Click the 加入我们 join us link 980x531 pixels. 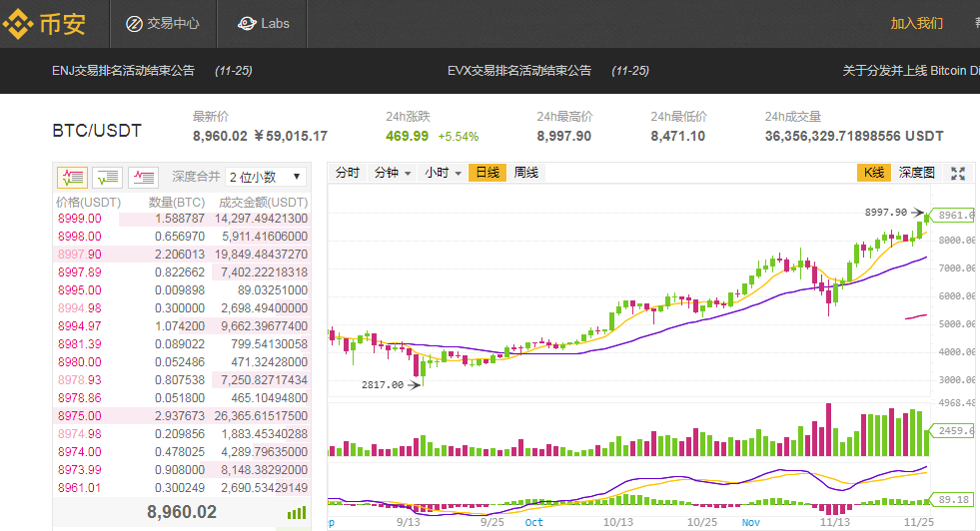point(916,23)
